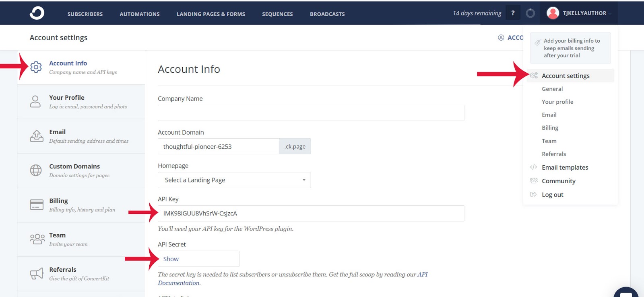Viewport: 644px width, 297px height.
Task: Select Billing in the account menu
Action: coord(550,128)
